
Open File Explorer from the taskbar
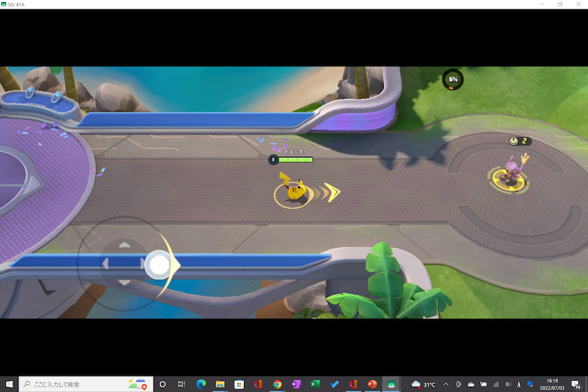220,384
